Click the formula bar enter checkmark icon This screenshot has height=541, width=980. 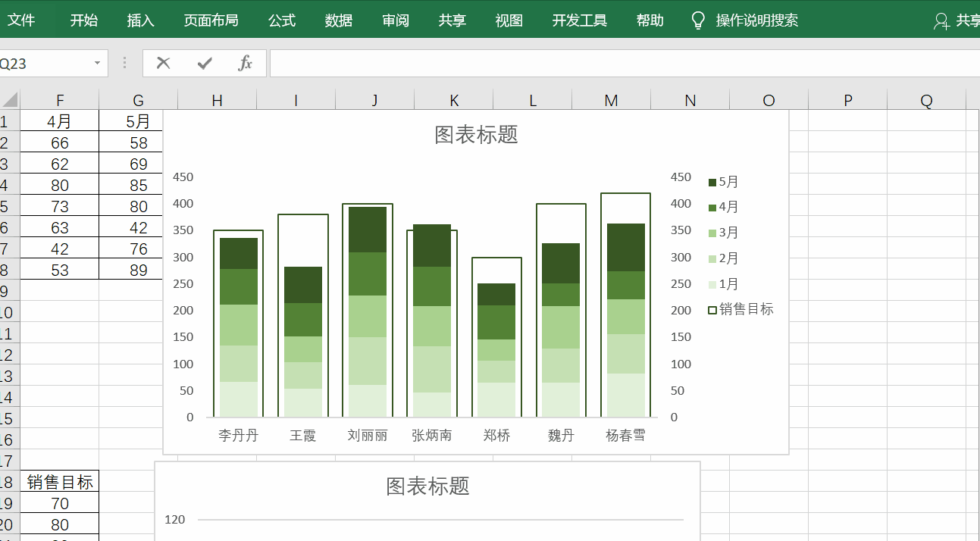pos(205,63)
